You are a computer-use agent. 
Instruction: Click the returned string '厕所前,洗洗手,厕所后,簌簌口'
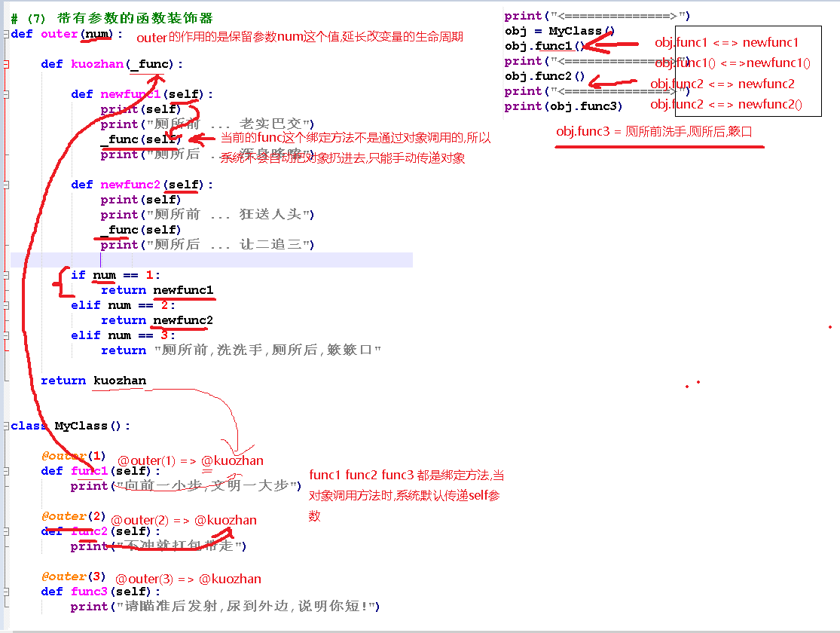click(x=267, y=350)
